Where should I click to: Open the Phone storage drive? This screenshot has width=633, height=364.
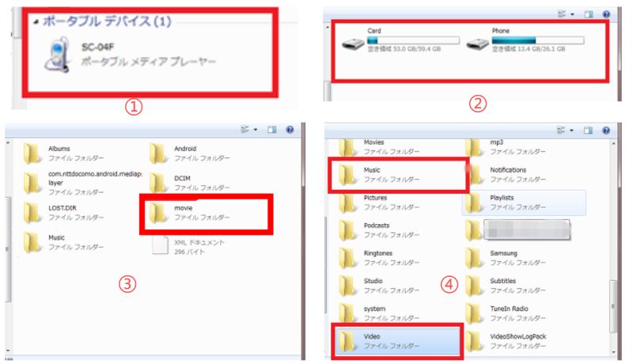coord(525,40)
